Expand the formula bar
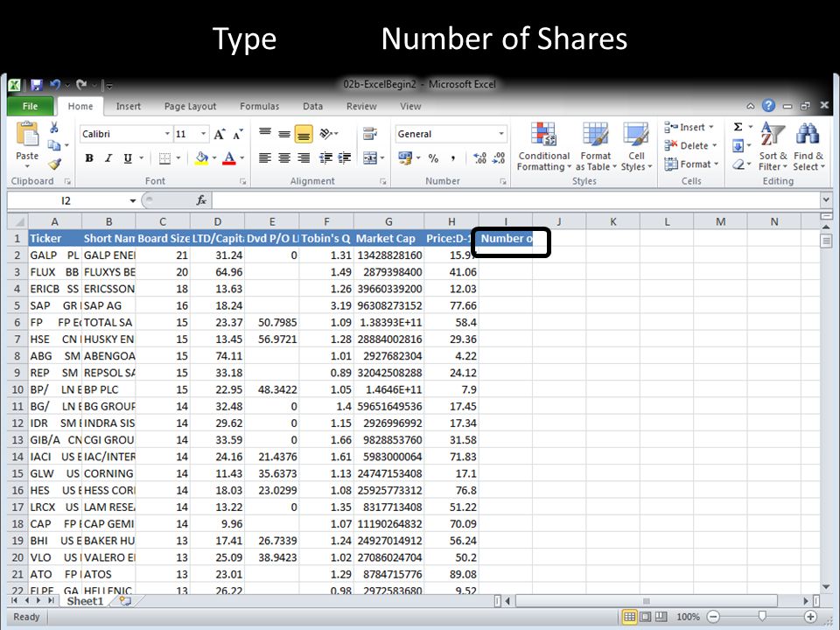The image size is (840, 630). point(825,199)
